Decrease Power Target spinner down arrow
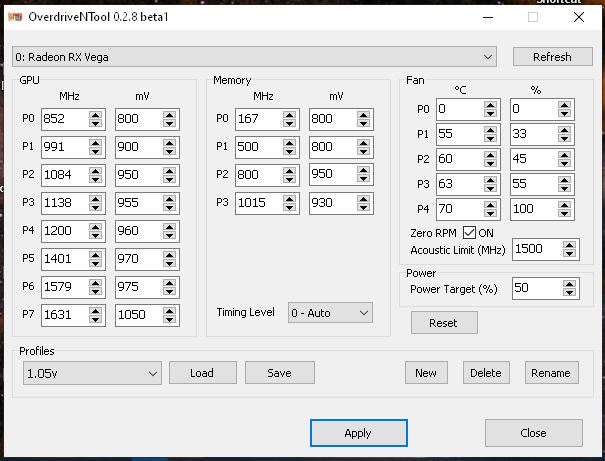Screen dimensions: 605x461 click(x=567, y=292)
